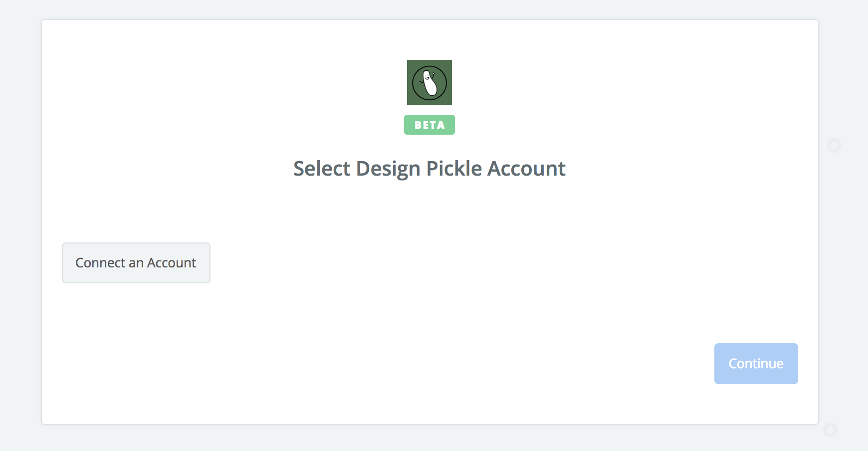This screenshot has width=868, height=451.
Task: Click the Select Design Pickle Account heading
Action: 429,169
